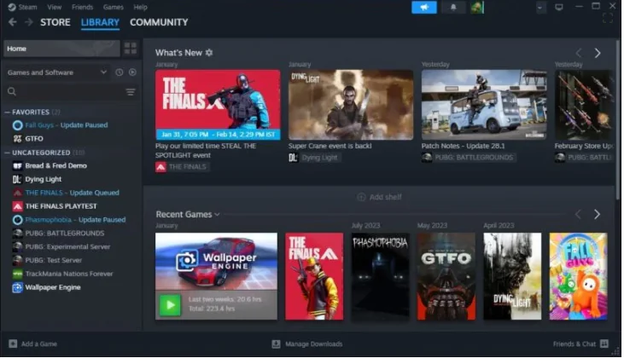Click THE FINALS icon under news card
624x364 pixels.
160,167
